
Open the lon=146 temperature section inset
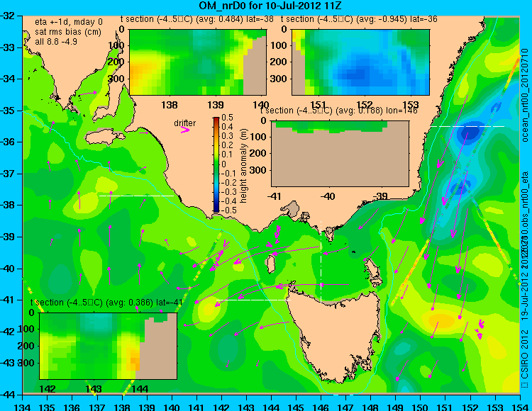click(x=340, y=154)
